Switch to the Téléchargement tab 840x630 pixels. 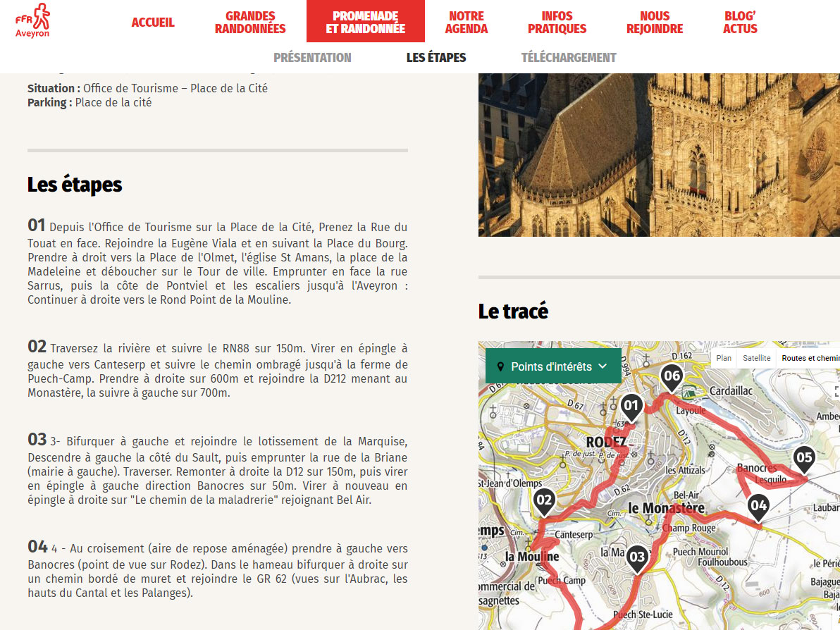coord(569,57)
